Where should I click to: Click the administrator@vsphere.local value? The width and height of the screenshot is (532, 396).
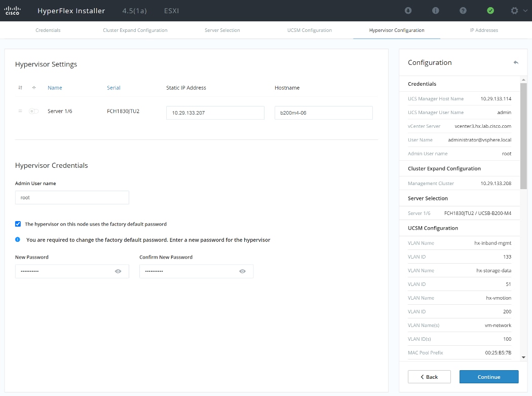[x=479, y=139]
